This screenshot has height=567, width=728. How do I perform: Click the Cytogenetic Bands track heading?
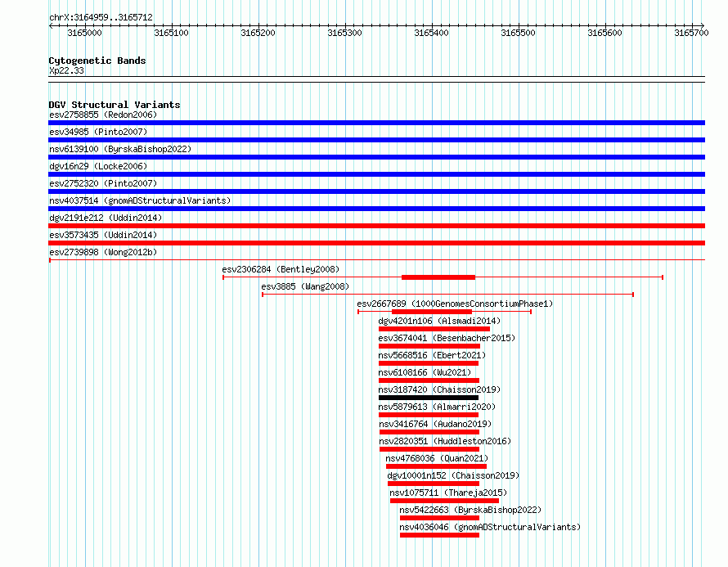(97, 61)
